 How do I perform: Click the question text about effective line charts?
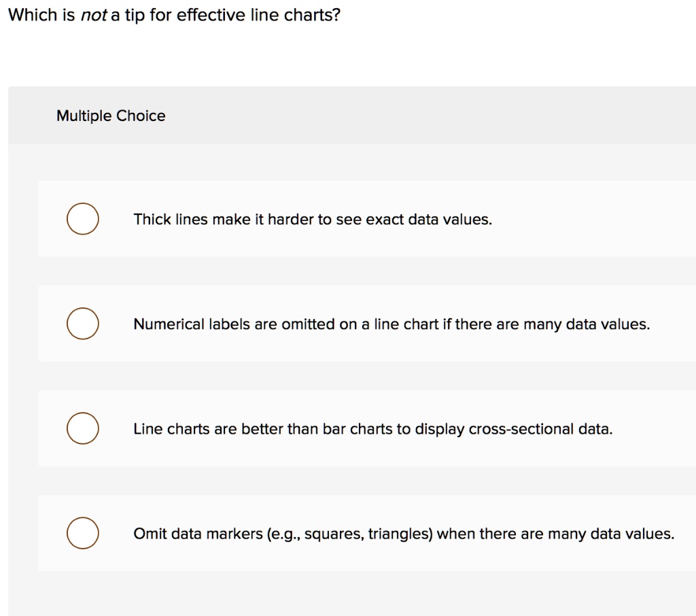(x=174, y=14)
